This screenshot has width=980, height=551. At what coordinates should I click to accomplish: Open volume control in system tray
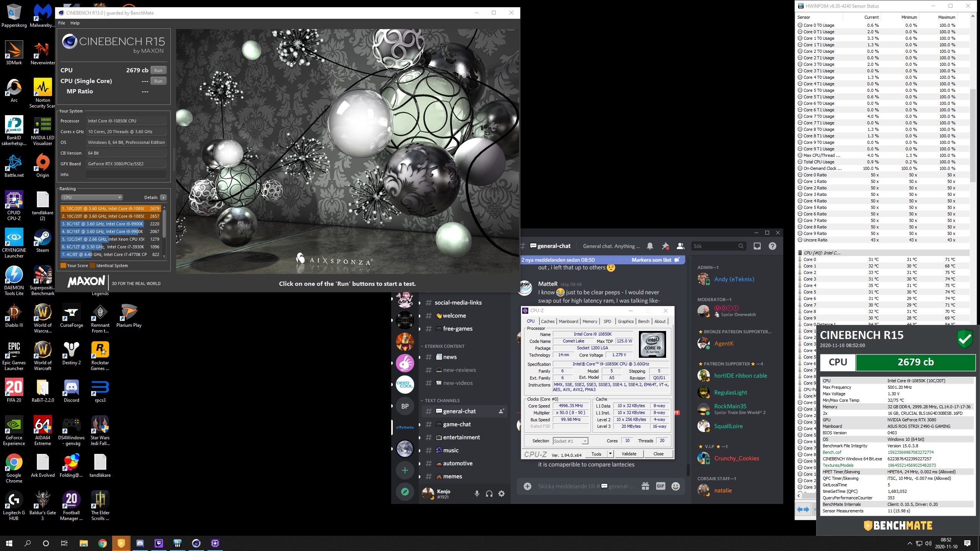928,543
